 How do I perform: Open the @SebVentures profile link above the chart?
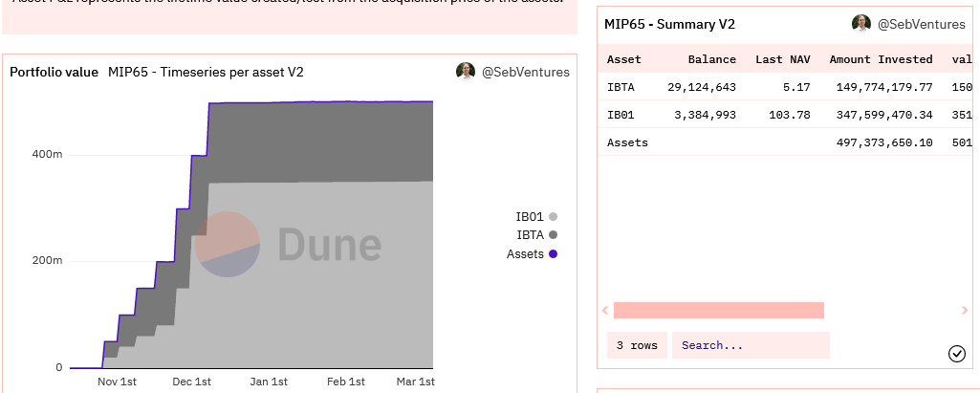[x=525, y=72]
